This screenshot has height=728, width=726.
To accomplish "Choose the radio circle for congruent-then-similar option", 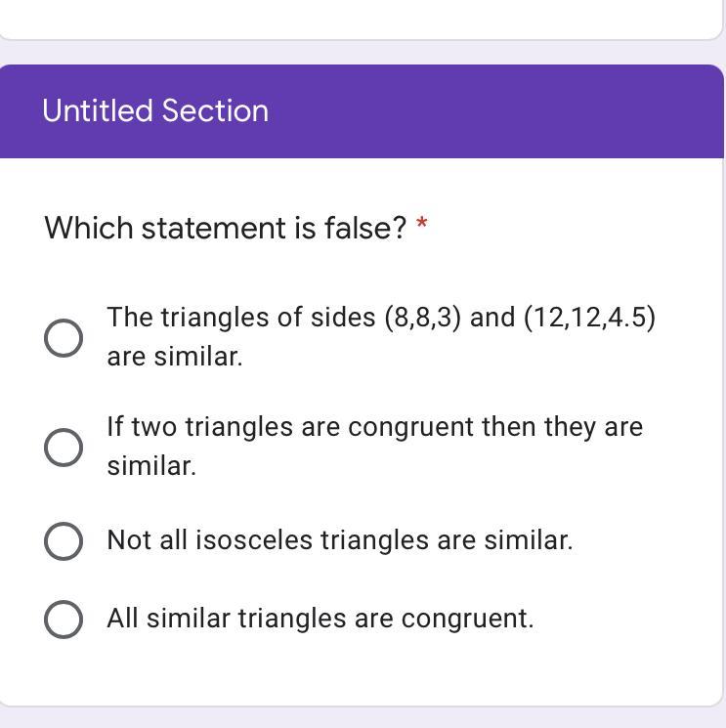I will tap(64, 448).
